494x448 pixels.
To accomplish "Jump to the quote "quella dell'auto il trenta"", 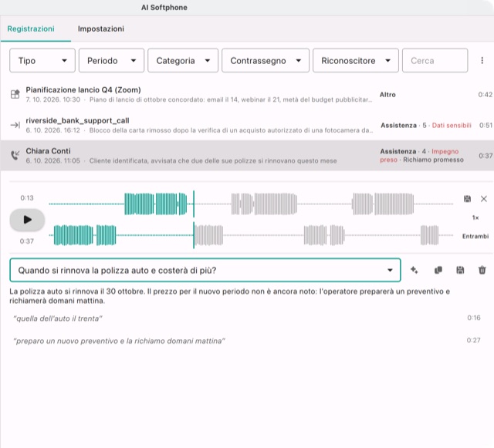I will click(58, 318).
